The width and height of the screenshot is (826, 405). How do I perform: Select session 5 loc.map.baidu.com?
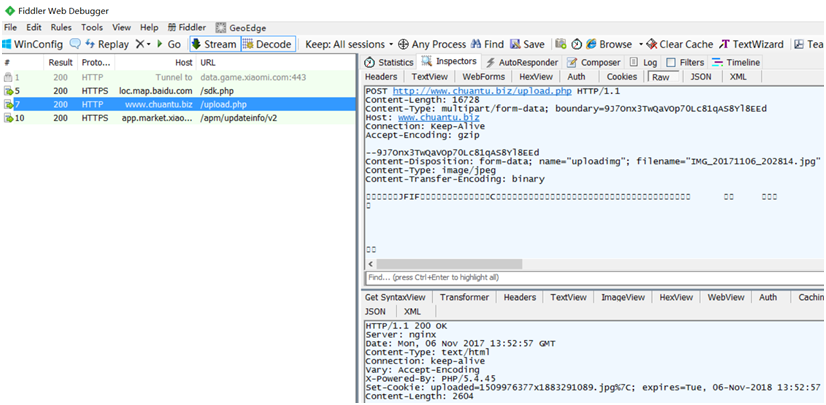point(179,91)
